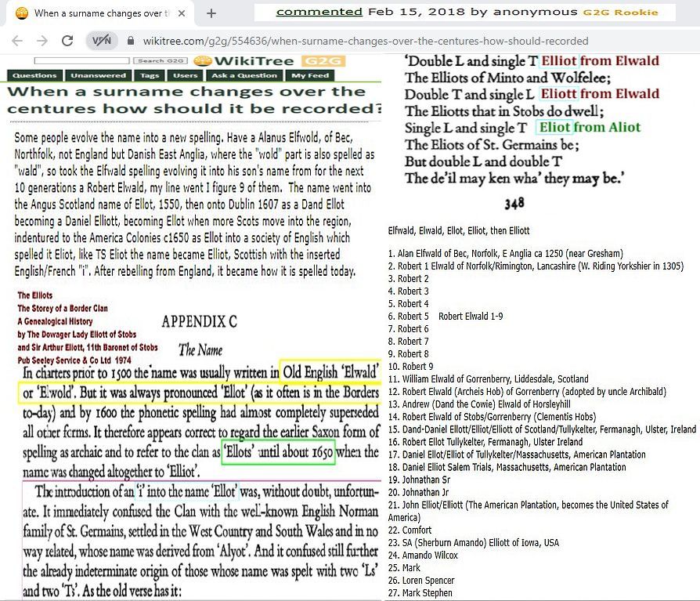Image resolution: width=700 pixels, height=601 pixels.
Task: Click the question title 'When a surname changes over the centures'
Action: click(194, 100)
